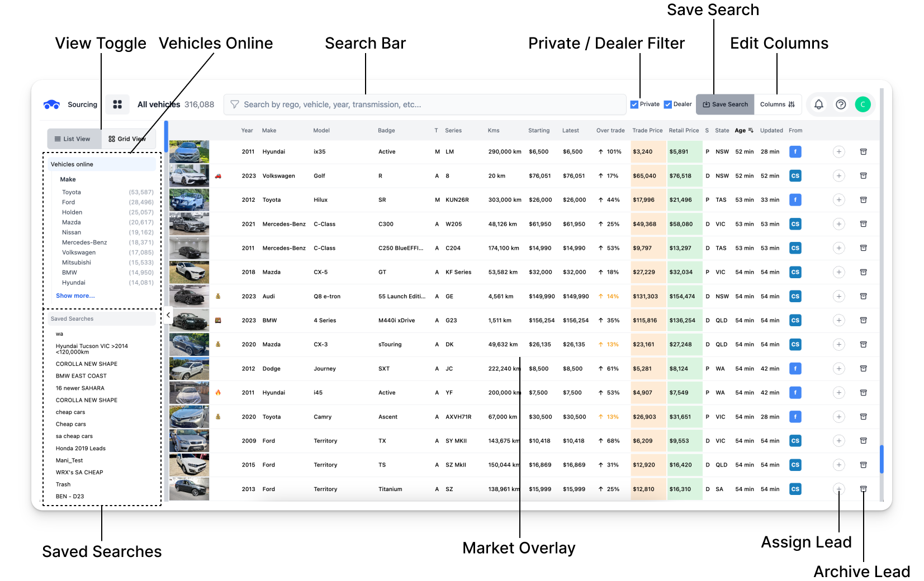Uncheck the Dealer checkbox
The image size is (924, 581).
668,104
